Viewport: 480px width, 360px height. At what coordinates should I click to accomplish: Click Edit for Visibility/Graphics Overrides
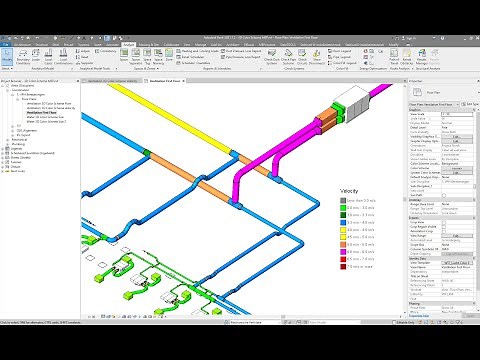tap(457, 137)
